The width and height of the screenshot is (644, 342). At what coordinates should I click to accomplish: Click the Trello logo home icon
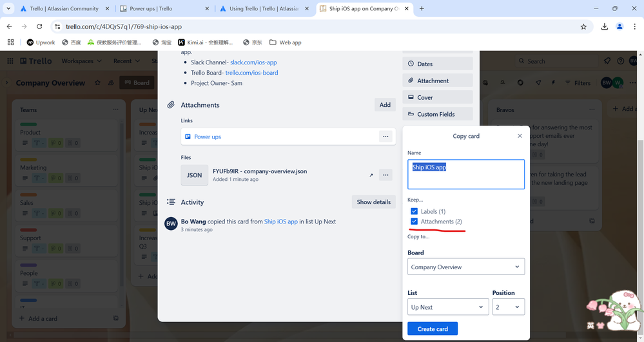click(36, 61)
